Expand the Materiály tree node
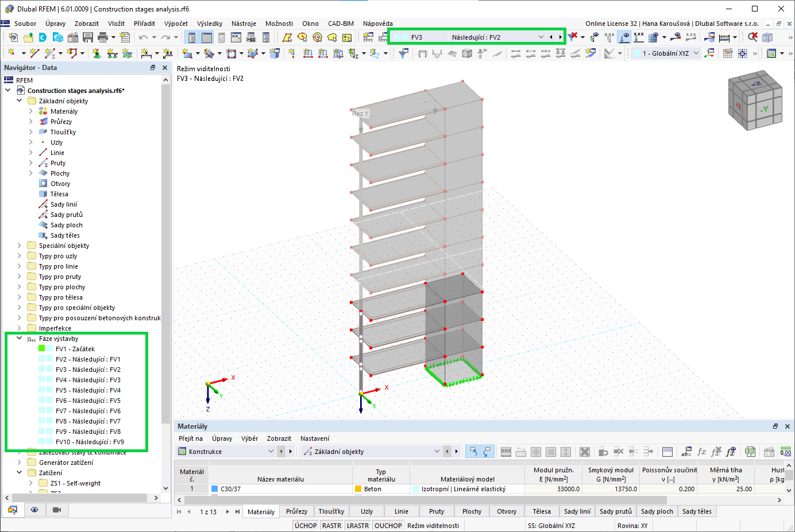 click(x=31, y=111)
